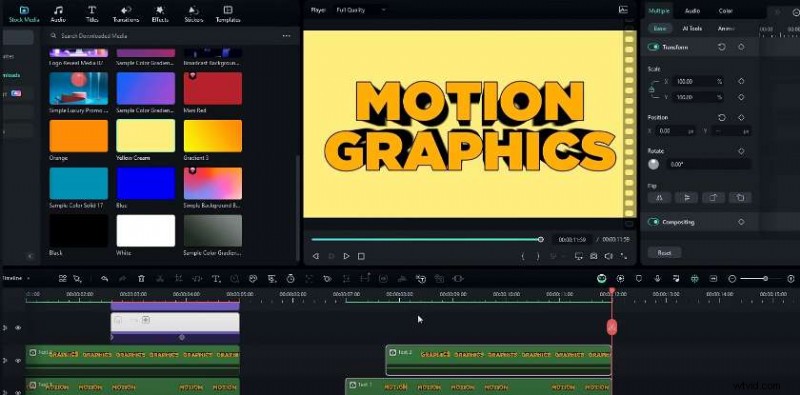Click the timeline layout grid icon

[63, 279]
